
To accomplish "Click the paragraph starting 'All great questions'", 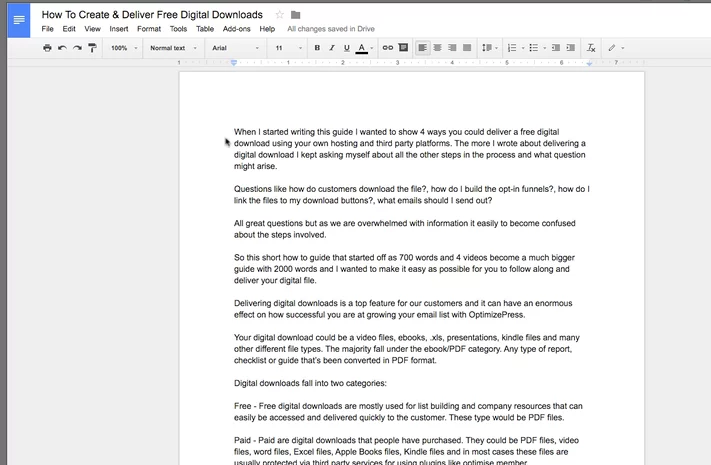I will pos(405,229).
